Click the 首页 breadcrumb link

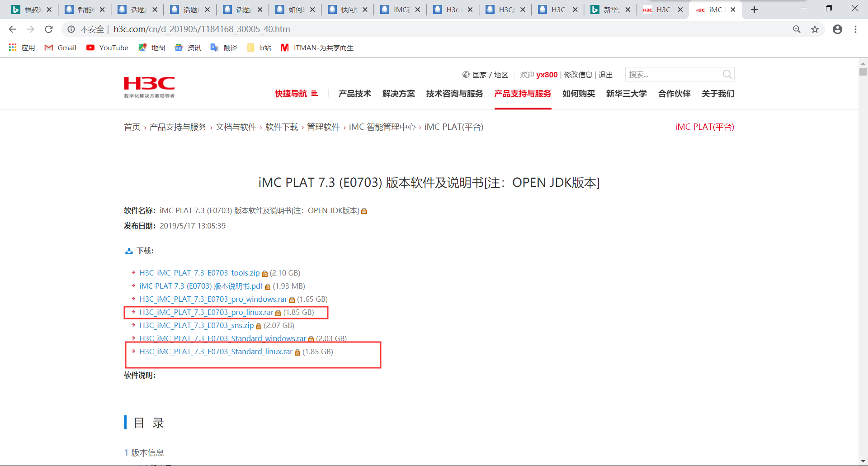132,127
